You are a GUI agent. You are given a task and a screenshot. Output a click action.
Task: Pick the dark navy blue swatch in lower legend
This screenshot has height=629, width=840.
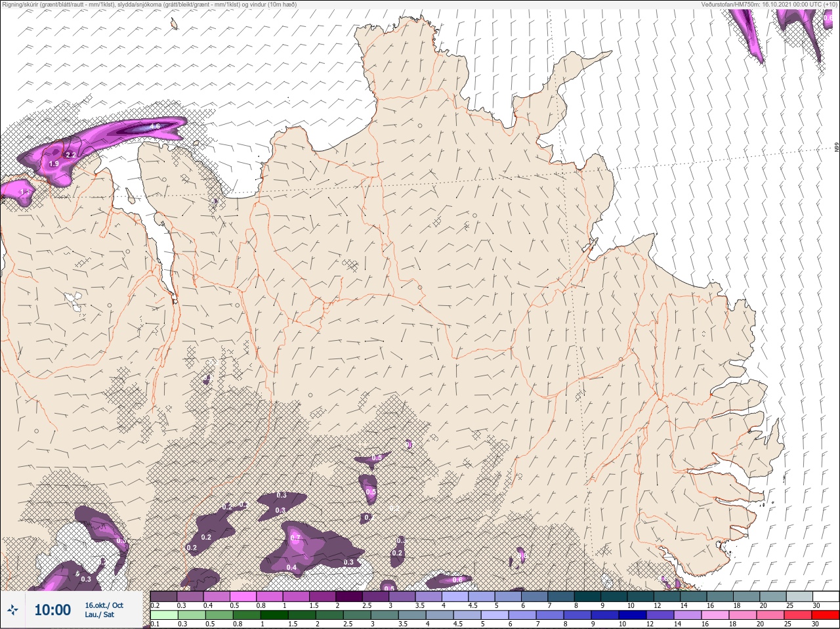(x=633, y=615)
